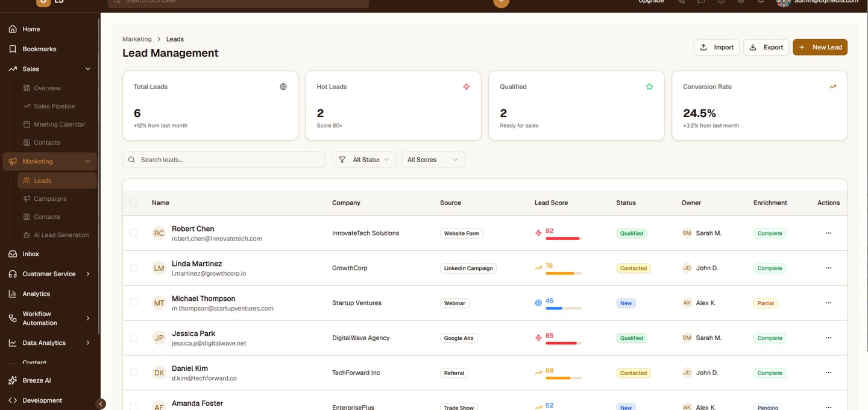Click the Workflow Automation icon
The width and height of the screenshot is (868, 410).
click(13, 318)
